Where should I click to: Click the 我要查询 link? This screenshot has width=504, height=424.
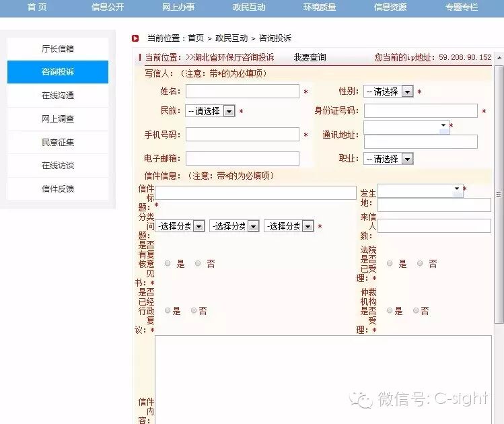point(310,57)
